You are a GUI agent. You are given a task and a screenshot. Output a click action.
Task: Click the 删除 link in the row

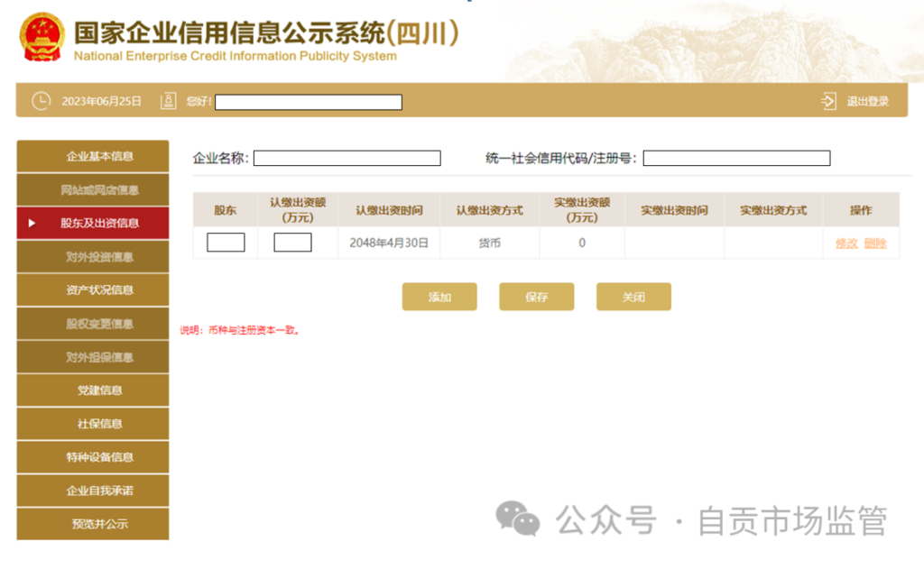pyautogui.click(x=875, y=243)
